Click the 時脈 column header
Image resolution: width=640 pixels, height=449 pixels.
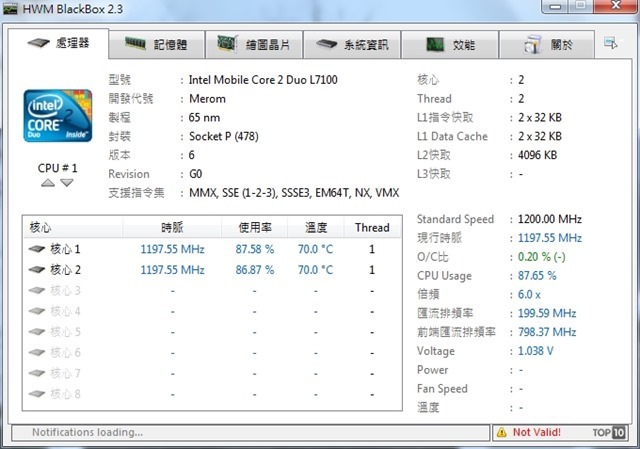pyautogui.click(x=172, y=227)
